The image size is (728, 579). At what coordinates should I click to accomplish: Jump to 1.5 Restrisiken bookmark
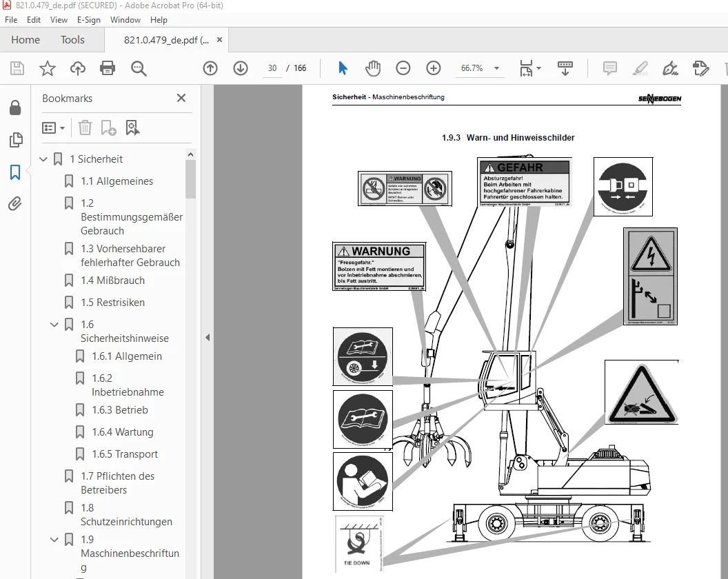pyautogui.click(x=113, y=303)
